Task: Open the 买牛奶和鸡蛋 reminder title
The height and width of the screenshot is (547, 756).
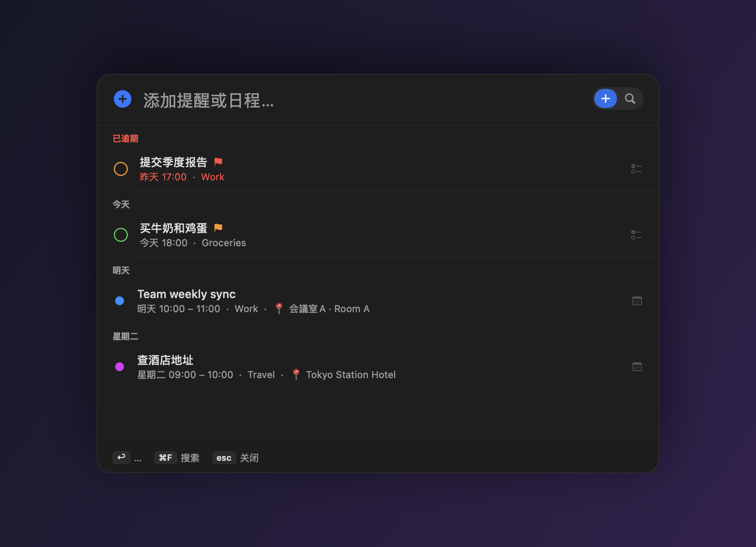Action: tap(174, 228)
